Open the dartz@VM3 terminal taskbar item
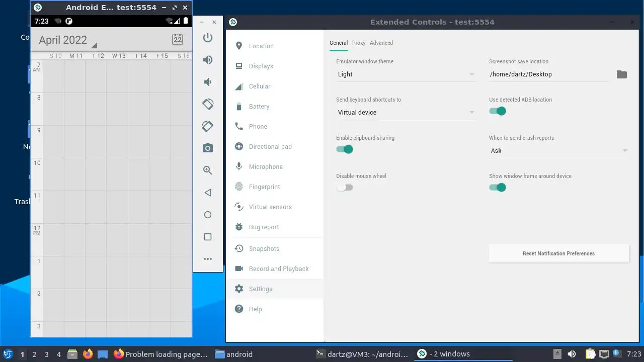This screenshot has height=362, width=644. (362, 354)
